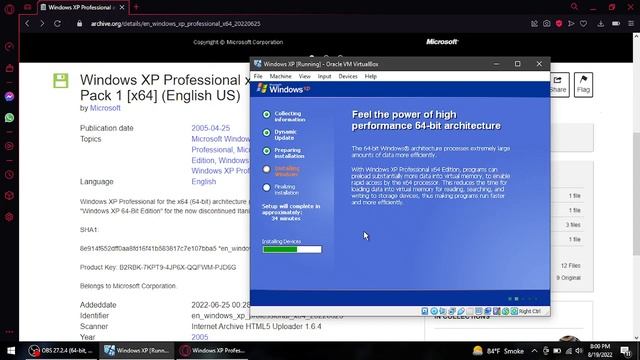This screenshot has width=640, height=360.
Task: Click the VirtualBox hard disk status icon
Action: pyautogui.click(x=425, y=311)
